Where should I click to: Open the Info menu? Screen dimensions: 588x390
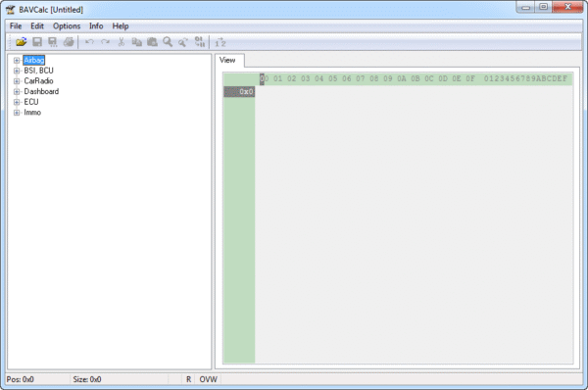96,25
